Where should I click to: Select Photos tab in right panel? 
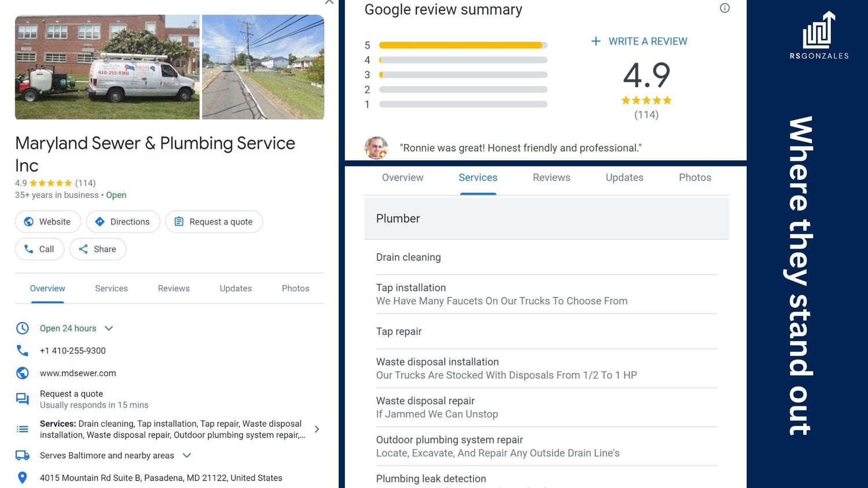pyautogui.click(x=695, y=178)
